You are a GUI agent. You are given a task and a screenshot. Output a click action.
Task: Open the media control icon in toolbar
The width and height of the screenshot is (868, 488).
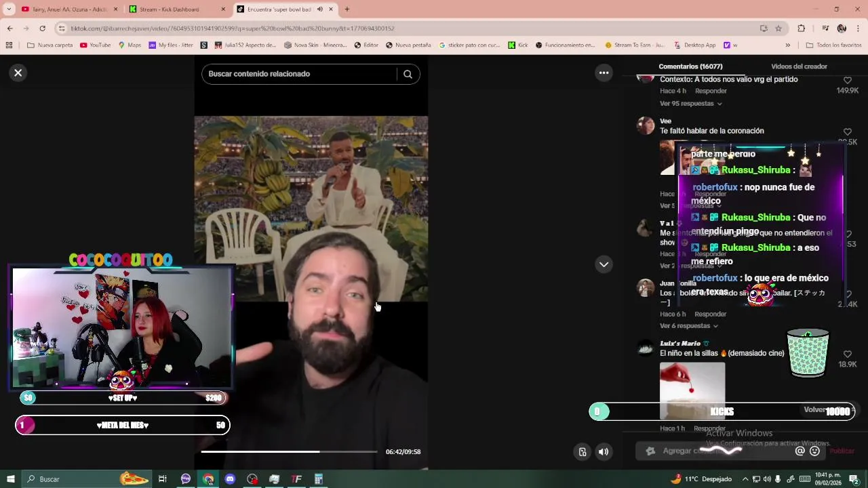click(x=825, y=28)
